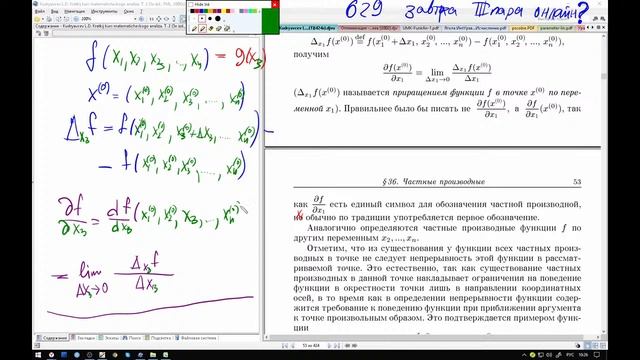Click the vertical scrollbar of document view
The image size is (640, 360).
coord(604,184)
